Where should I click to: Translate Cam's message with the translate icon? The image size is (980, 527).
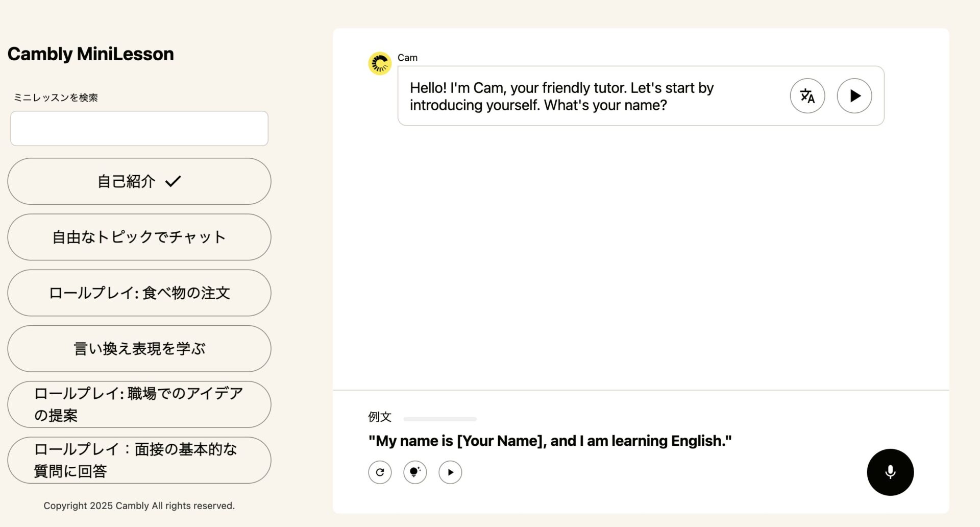click(807, 96)
